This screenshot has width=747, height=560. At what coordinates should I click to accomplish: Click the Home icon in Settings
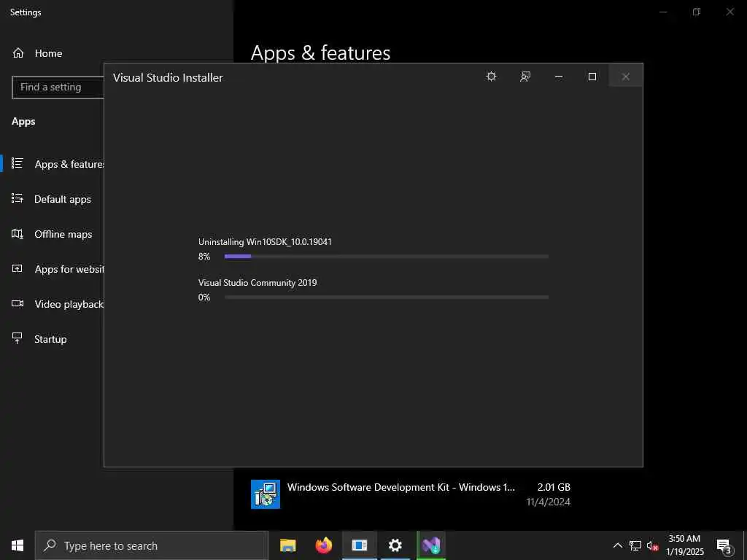(18, 52)
